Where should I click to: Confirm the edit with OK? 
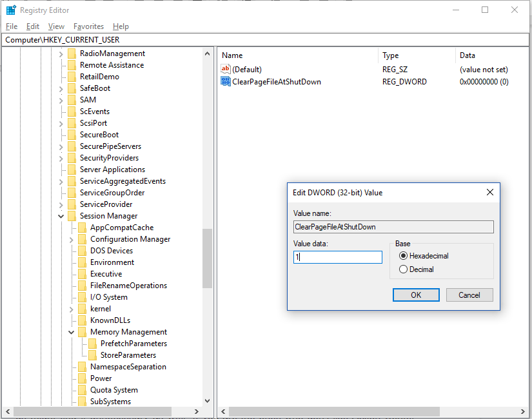416,295
